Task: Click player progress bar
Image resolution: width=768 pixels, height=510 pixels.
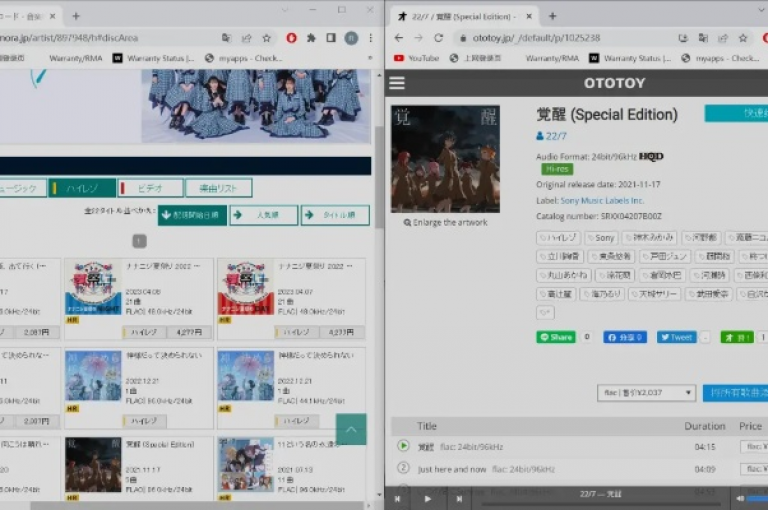Action: pyautogui.click(x=600, y=504)
